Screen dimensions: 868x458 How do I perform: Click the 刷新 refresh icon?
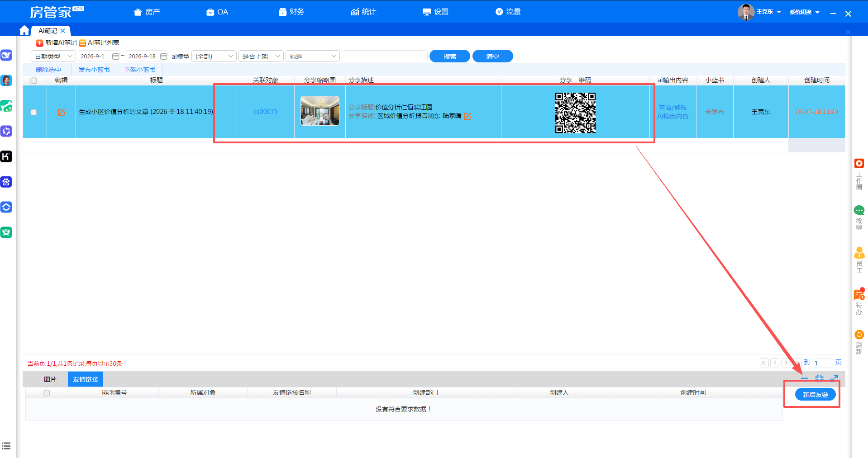pyautogui.click(x=859, y=335)
